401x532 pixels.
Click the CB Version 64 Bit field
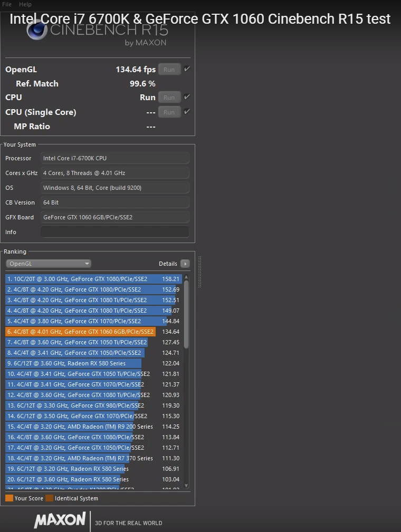pos(115,202)
